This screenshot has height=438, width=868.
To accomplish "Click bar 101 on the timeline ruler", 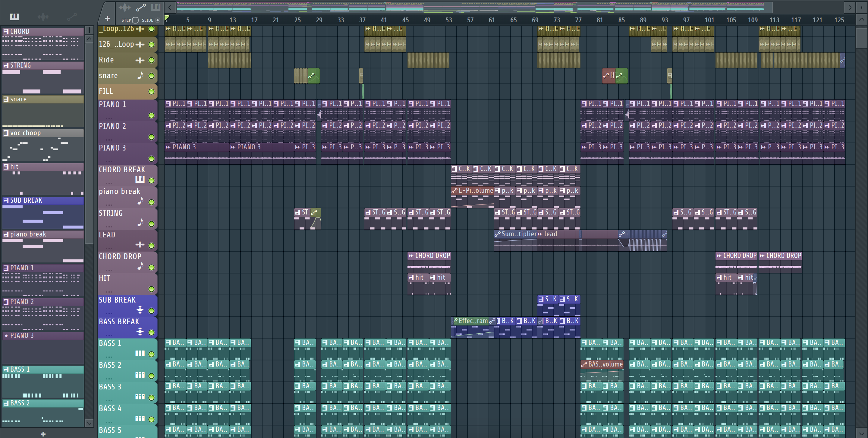I will click(709, 20).
